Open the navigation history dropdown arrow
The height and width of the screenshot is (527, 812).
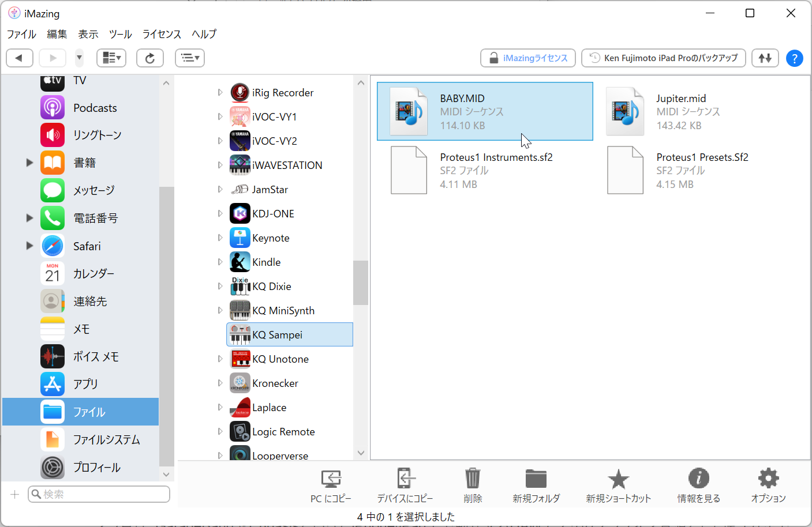(79, 58)
